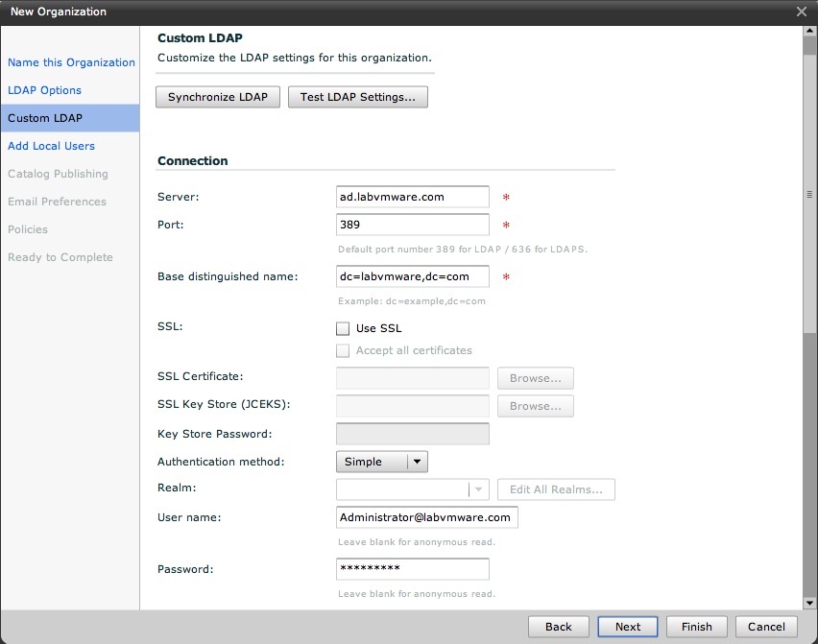Click Finish to complete wizard
The width and height of the screenshot is (818, 644).
696,627
